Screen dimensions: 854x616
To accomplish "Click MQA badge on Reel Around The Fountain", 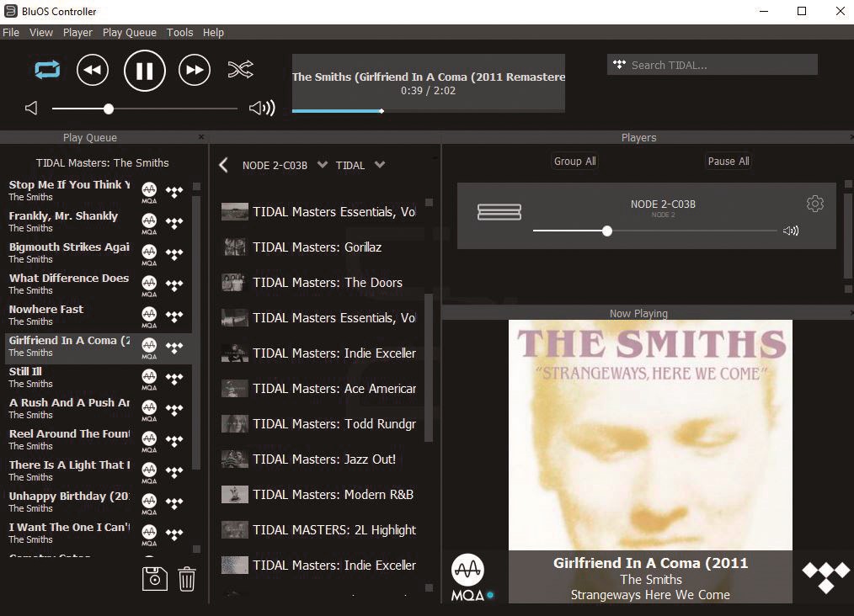I will click(149, 441).
